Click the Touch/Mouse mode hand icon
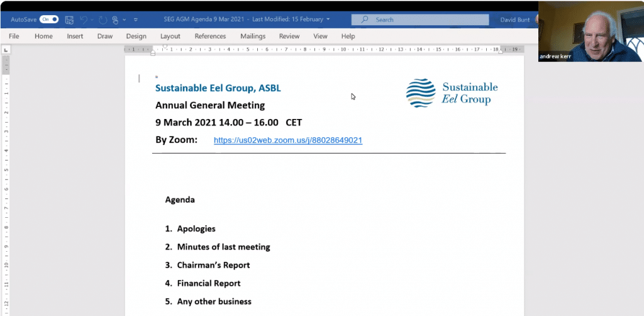Viewport: 644px width, 316px height. coord(115,20)
